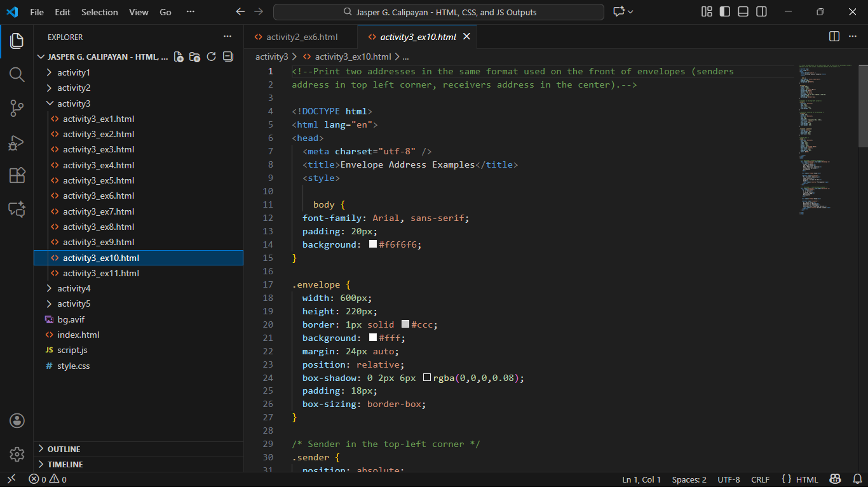Image resolution: width=868 pixels, height=487 pixels.
Task: Click the New File icon in Explorer
Action: (179, 57)
